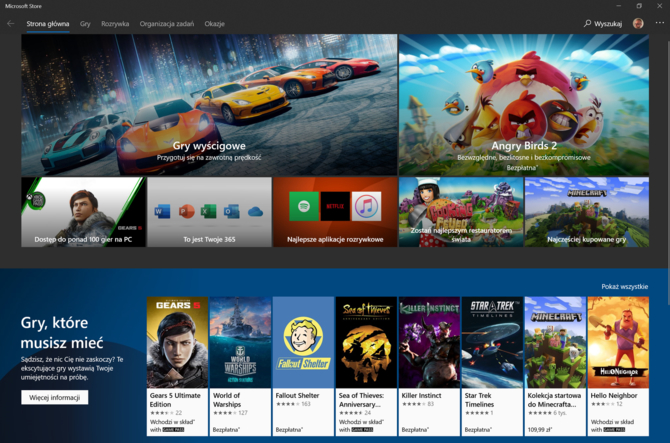Click the Xbox Game Pass badge
Viewport: 670px width, 443px height.
tap(37, 200)
